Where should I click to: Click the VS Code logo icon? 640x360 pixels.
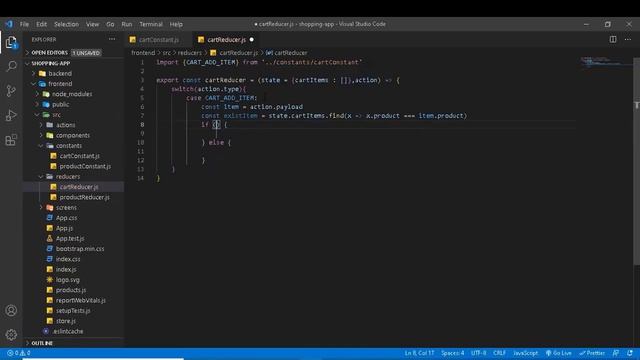point(9,24)
